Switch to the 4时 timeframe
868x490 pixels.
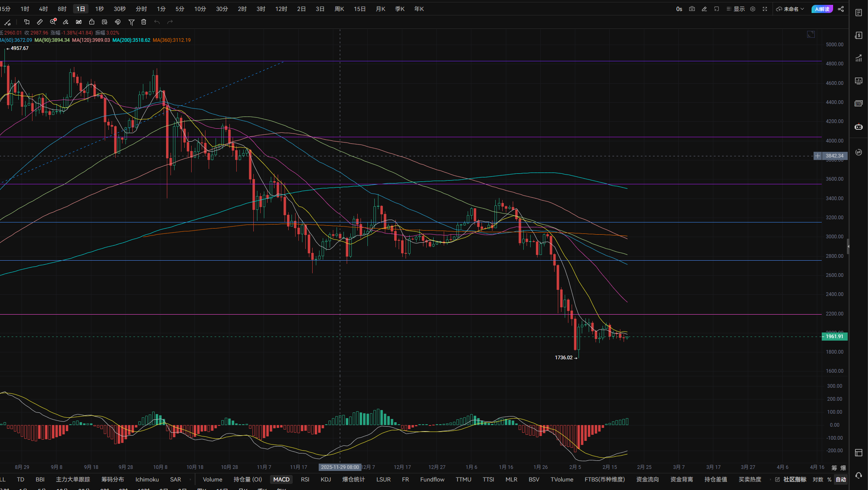(x=43, y=9)
